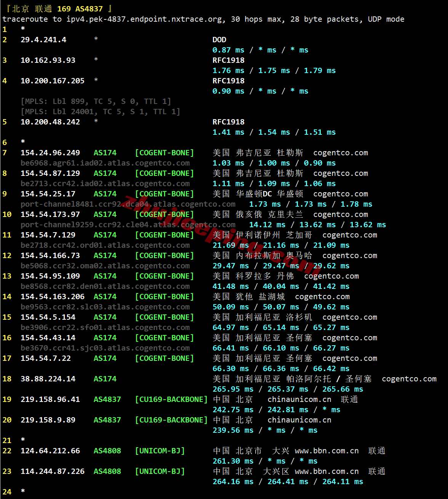Select location 科罗拉多 丹佛 on hop 13
Image resolution: width=448 pixels, height=499 pixels.
[x=265, y=276]
